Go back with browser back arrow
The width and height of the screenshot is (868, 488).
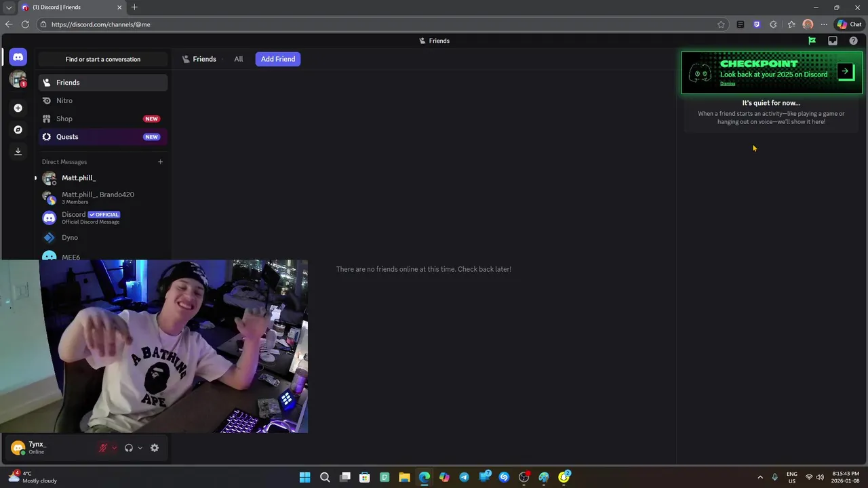coord(9,24)
